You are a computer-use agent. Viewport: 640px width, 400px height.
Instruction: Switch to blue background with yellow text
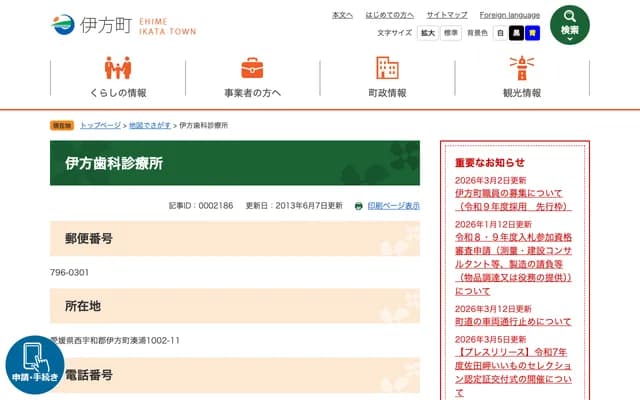pyautogui.click(x=532, y=33)
